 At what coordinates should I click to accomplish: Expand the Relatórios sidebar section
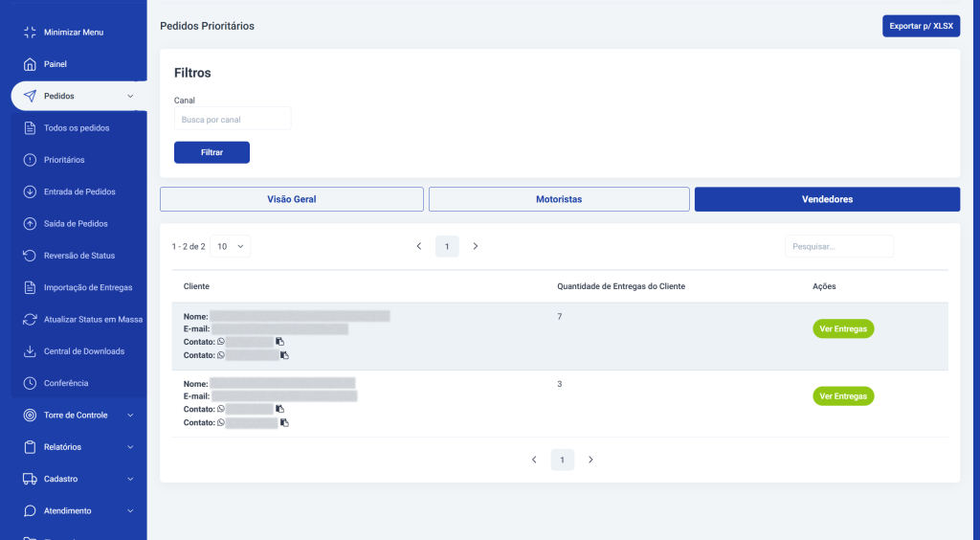pyautogui.click(x=130, y=447)
